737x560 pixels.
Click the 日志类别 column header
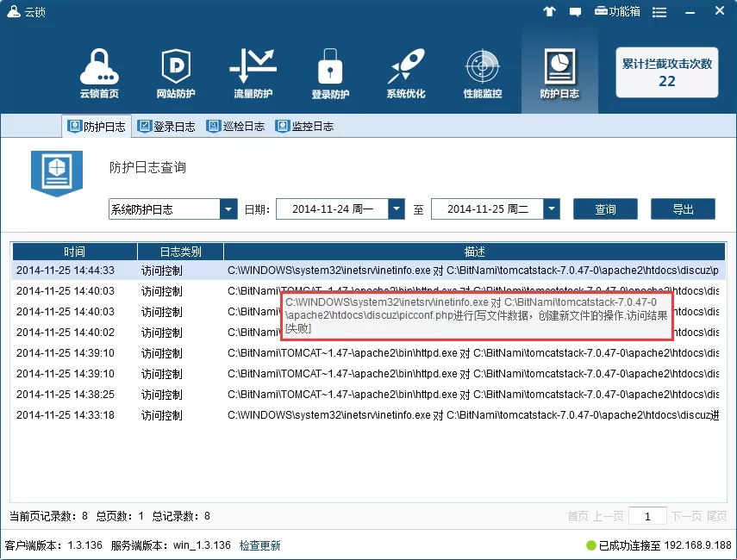180,252
